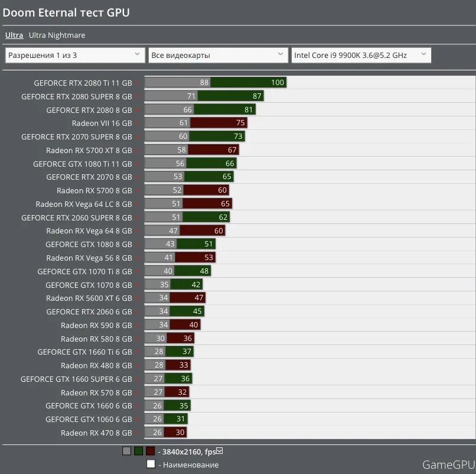Click the Doom Eternal тест GPU heading
This screenshot has width=476, height=474.
tap(66, 13)
